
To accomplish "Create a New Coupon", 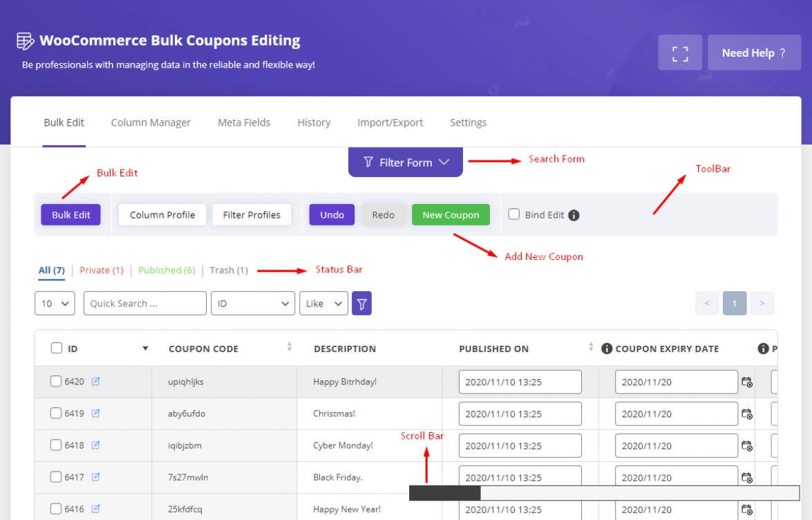I will pos(451,214).
